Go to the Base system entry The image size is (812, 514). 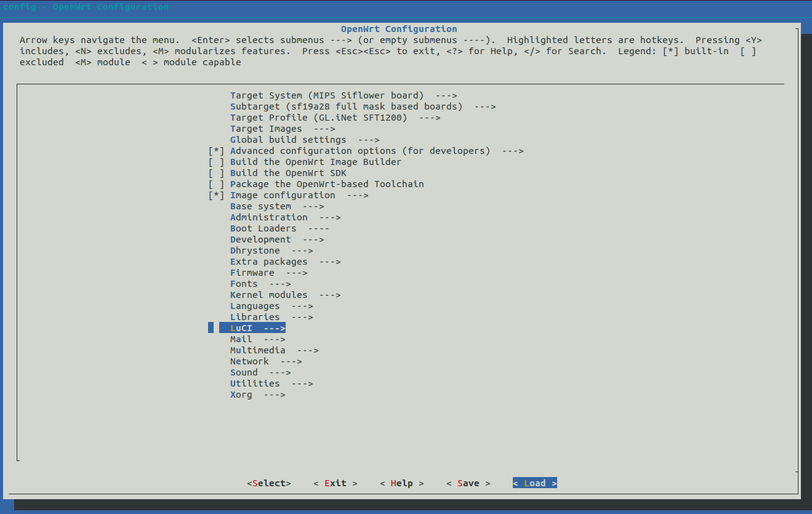[x=276, y=206]
